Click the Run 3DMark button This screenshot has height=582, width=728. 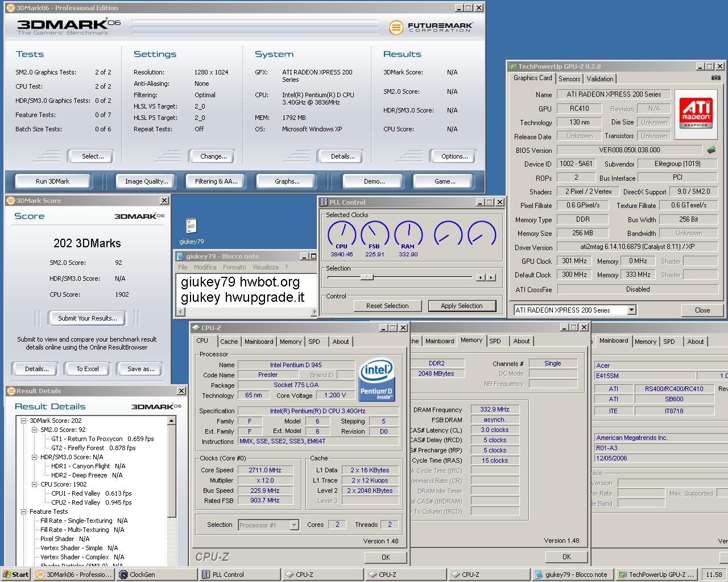[52, 181]
